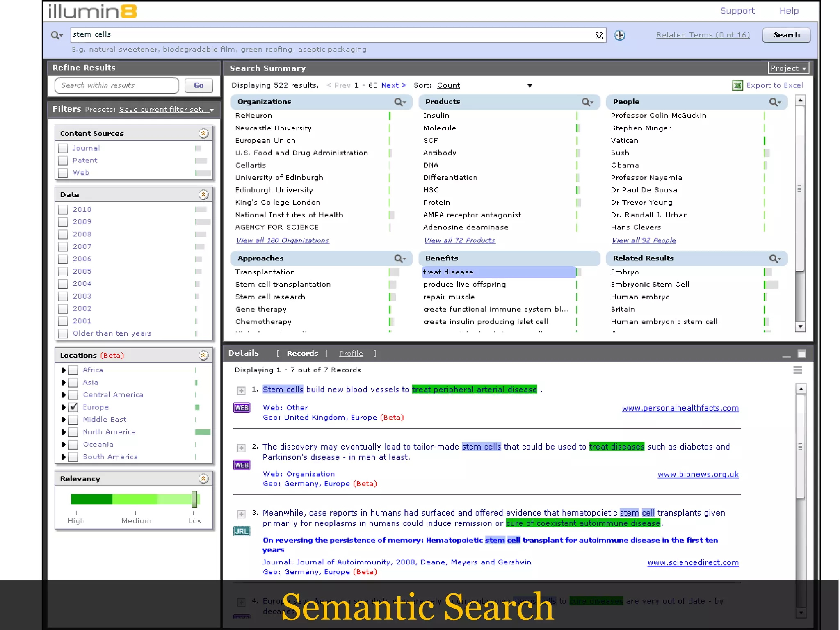This screenshot has width=840, height=630.
Task: Open the Sort by Count dropdown arrow
Action: coord(530,86)
